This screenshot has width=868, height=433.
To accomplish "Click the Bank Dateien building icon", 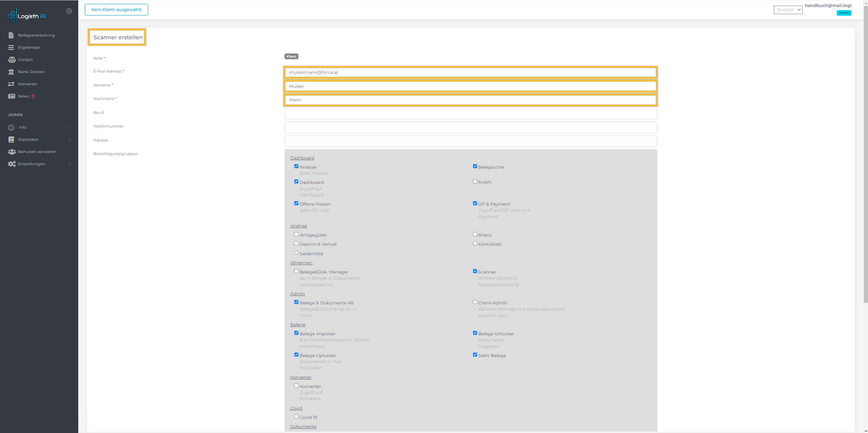I will coord(11,72).
